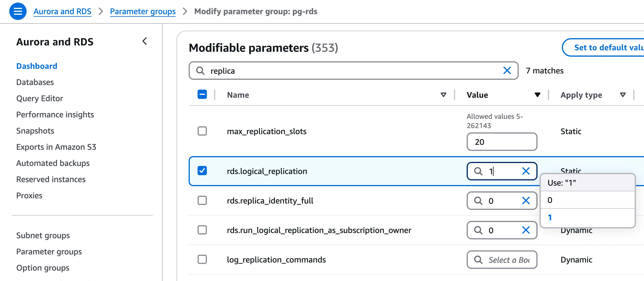The image size is (644, 281).
Task: Open Databases in the sidebar
Action: click(x=35, y=82)
